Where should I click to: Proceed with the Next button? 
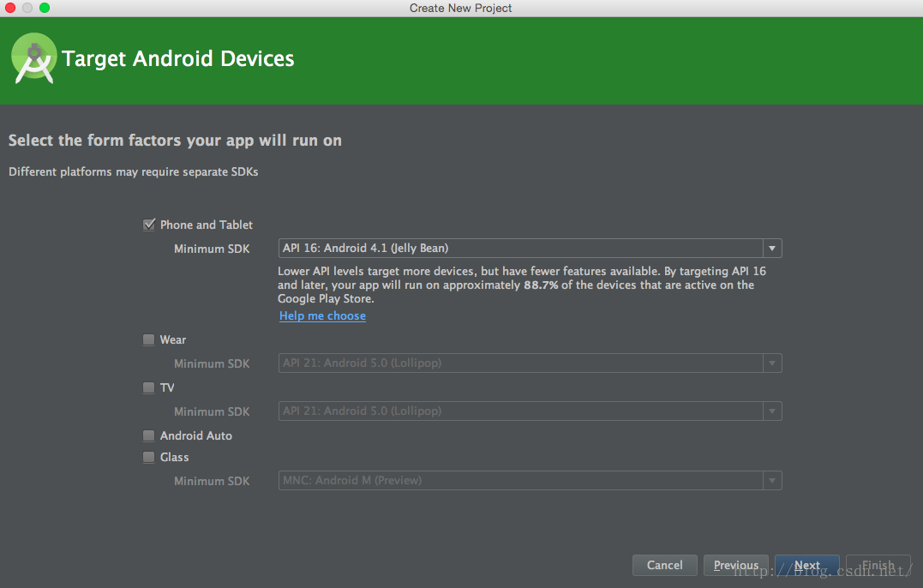pos(806,565)
